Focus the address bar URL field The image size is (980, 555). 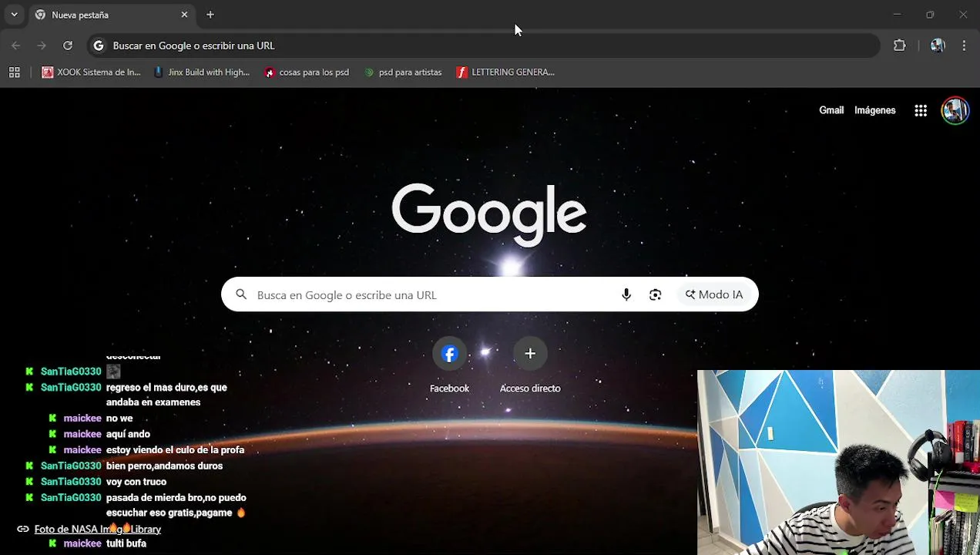pyautogui.click(x=484, y=45)
